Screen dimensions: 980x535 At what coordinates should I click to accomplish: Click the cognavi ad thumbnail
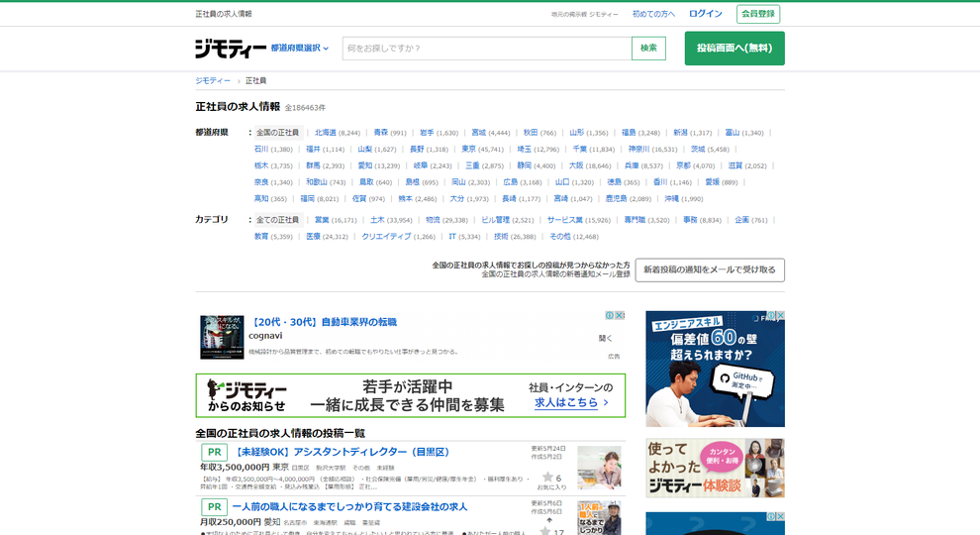[x=222, y=337]
